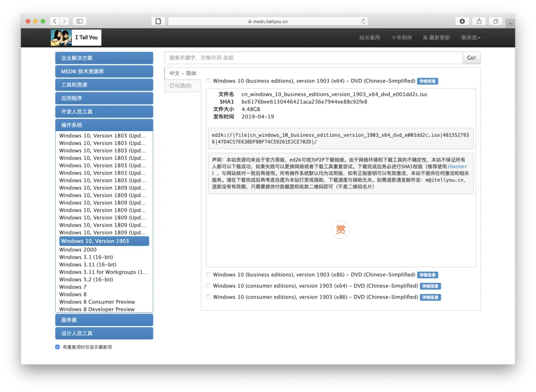
Task: Open 最新更新 feed link
Action: (x=437, y=38)
